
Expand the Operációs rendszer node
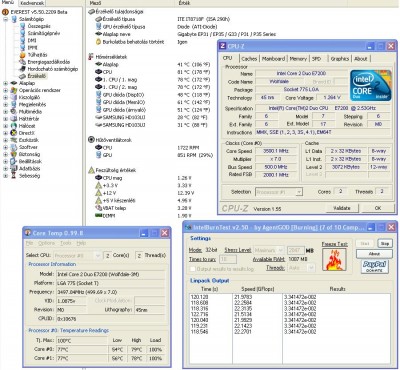point(5,90)
